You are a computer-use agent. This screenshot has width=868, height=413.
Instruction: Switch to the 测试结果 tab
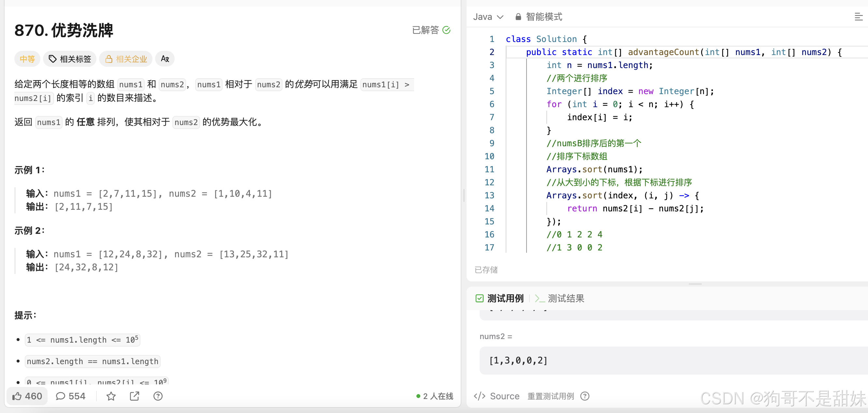coord(560,298)
